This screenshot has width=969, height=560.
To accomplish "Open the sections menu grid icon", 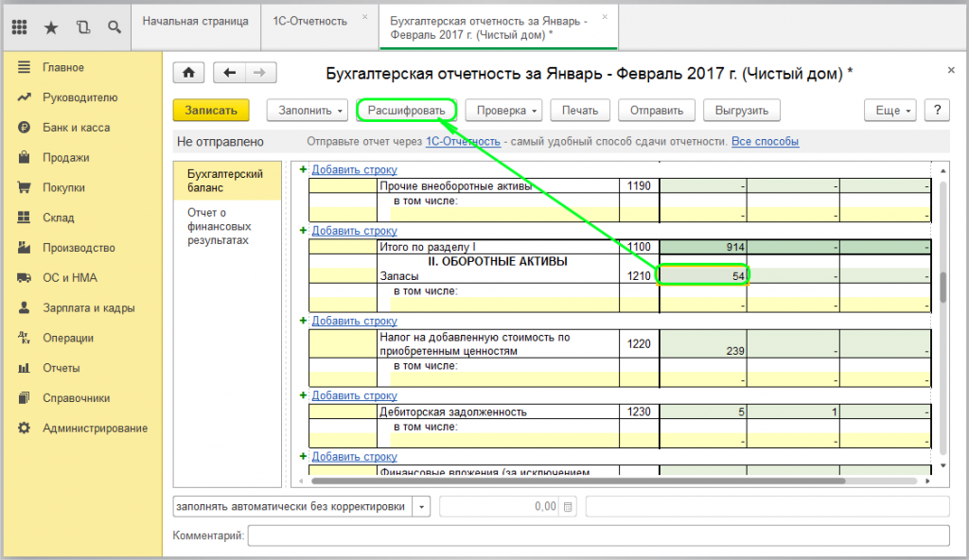I will click(19, 27).
